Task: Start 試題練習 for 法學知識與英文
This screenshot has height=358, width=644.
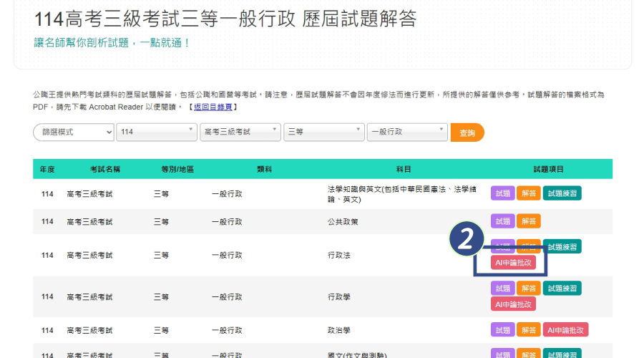Action: coord(562,193)
